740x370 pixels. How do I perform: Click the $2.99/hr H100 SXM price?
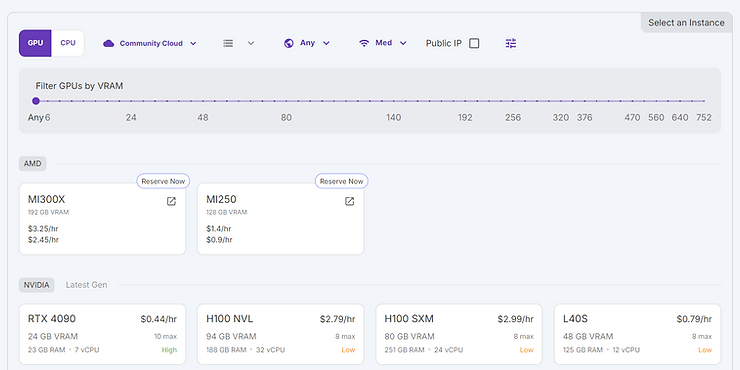coord(515,320)
